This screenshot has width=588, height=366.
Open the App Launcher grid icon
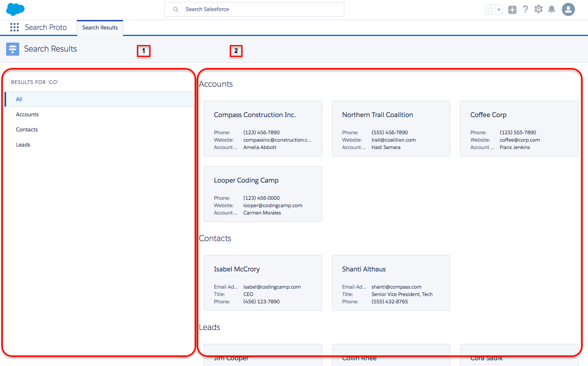point(14,27)
